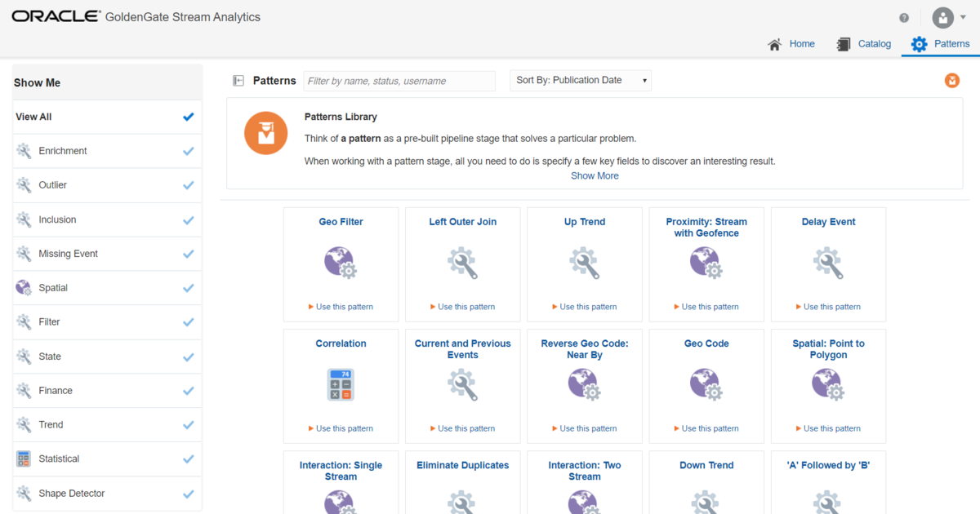The width and height of the screenshot is (980, 514).
Task: Toggle the View All checkmark
Action: [189, 117]
